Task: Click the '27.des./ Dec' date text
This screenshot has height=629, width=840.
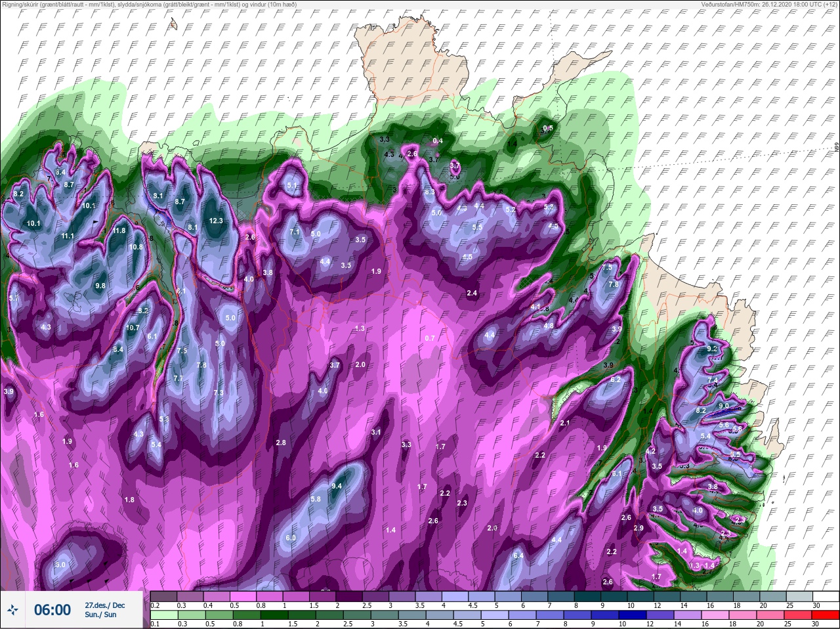Action: 104,605
